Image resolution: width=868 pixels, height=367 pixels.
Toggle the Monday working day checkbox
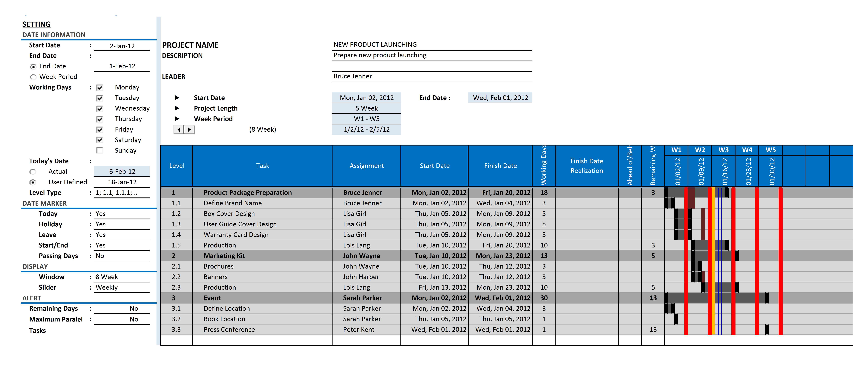(x=100, y=89)
